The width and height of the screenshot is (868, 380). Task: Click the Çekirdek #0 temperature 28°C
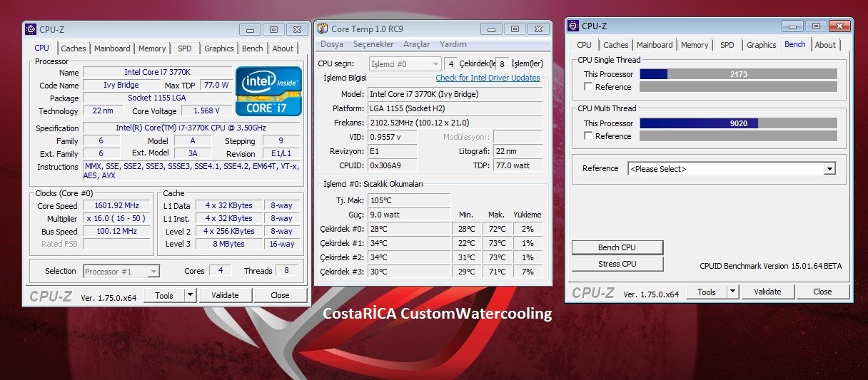coord(409,229)
